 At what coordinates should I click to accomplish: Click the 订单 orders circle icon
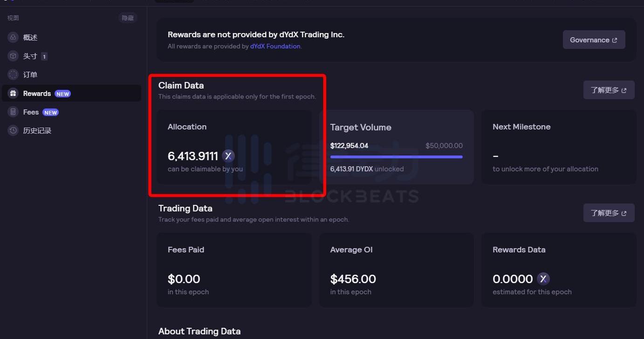(13, 75)
